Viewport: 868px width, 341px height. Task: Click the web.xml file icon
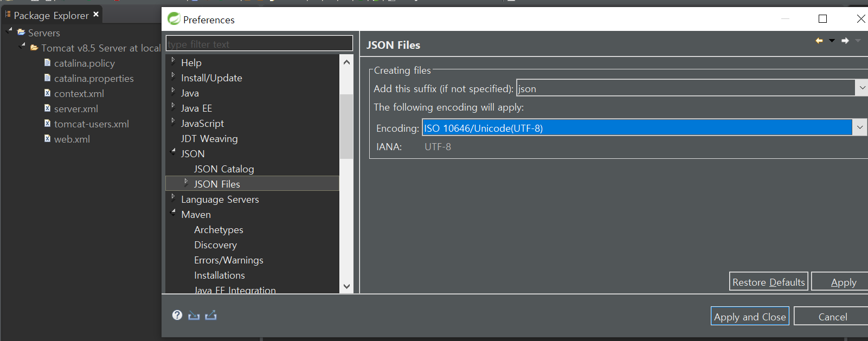tap(48, 139)
